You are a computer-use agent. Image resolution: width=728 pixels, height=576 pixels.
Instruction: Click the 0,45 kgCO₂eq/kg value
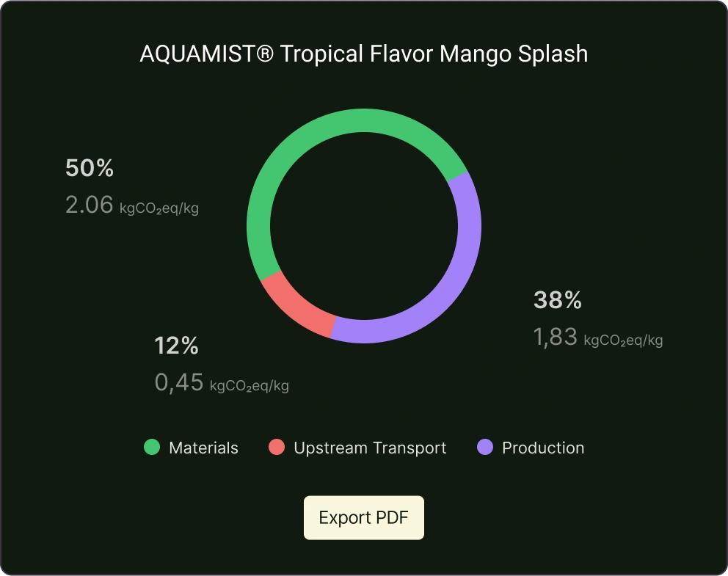[222, 382]
